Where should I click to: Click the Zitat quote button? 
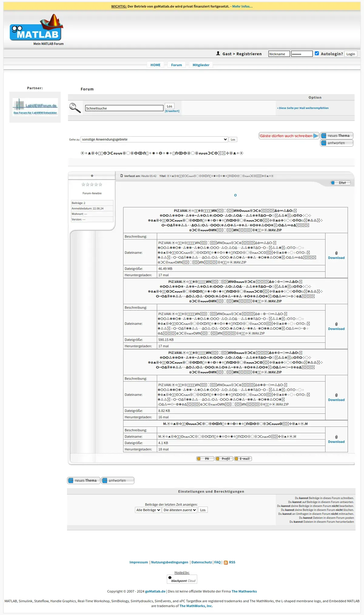[x=341, y=183]
